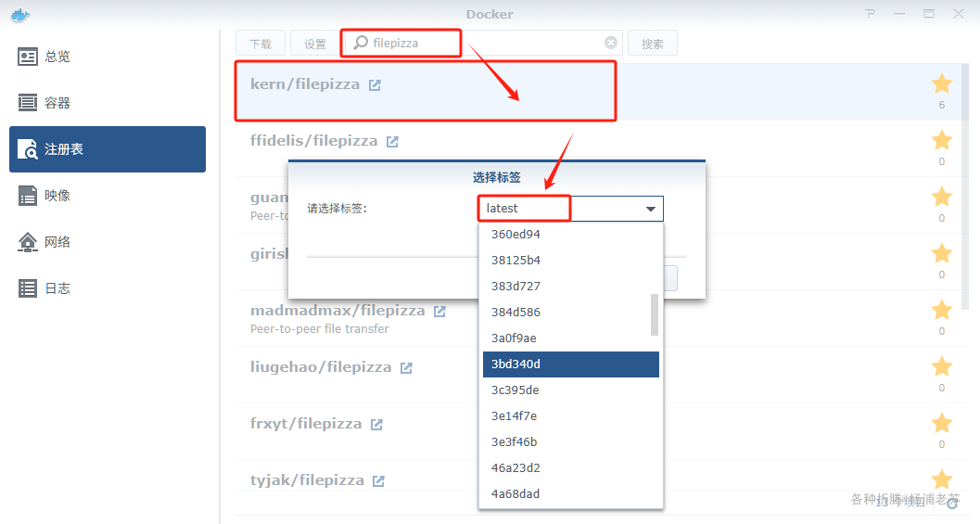Screen dimensions: 980x524
Task: Choose tag 360ed94 from the list
Action: pyautogui.click(x=570, y=235)
